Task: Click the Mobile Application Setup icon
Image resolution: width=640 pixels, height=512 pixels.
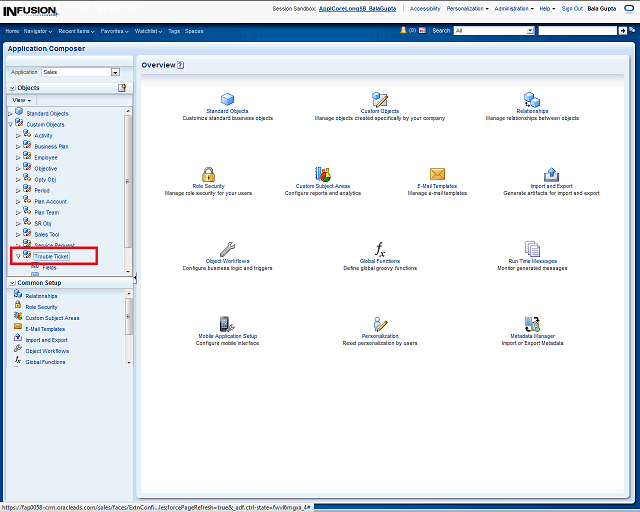Action: (x=227, y=324)
